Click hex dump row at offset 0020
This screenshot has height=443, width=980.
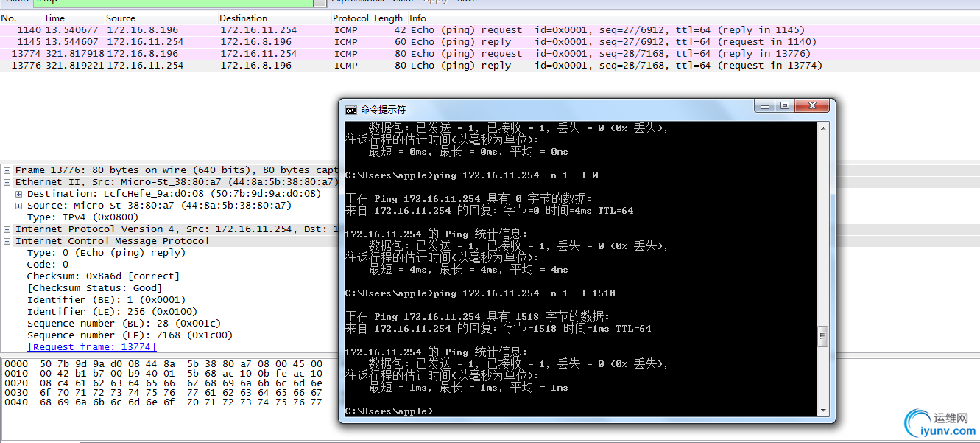[163, 383]
